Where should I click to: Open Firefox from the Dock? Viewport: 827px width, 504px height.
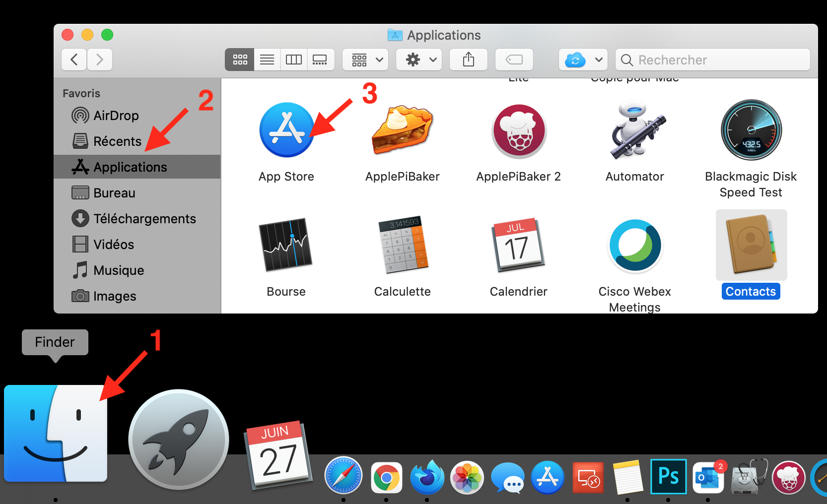(427, 477)
